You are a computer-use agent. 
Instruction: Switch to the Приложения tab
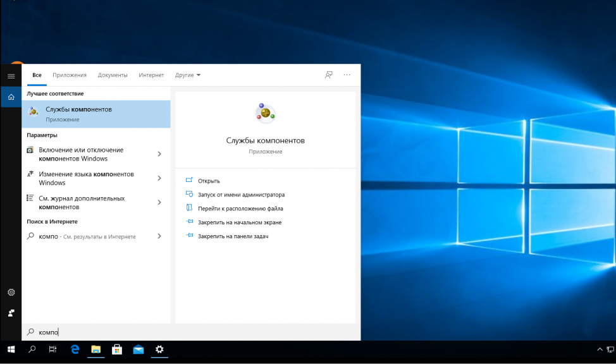pyautogui.click(x=70, y=75)
